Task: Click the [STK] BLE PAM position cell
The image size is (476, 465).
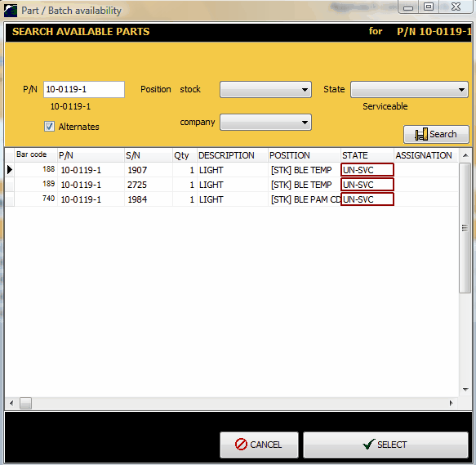Action: [305, 199]
